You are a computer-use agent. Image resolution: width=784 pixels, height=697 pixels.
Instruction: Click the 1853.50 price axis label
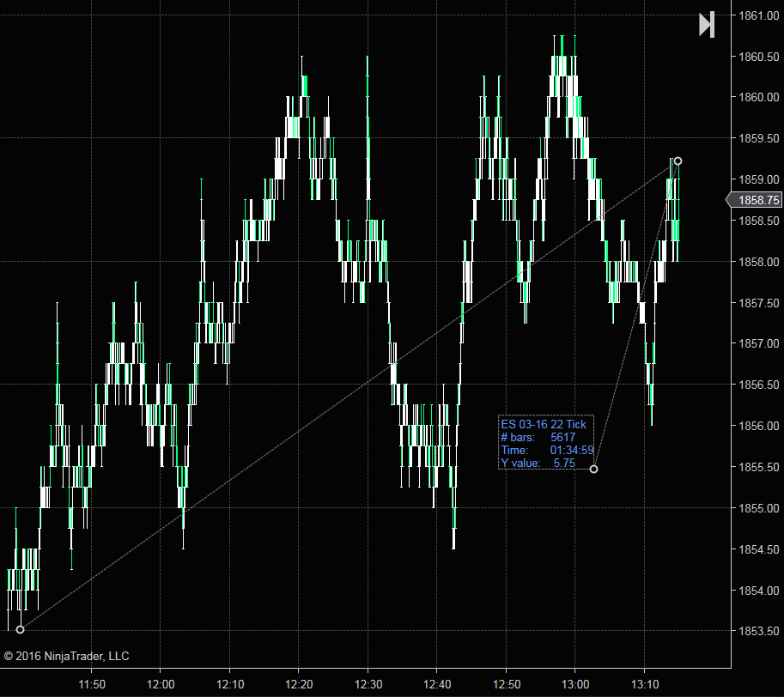(758, 631)
